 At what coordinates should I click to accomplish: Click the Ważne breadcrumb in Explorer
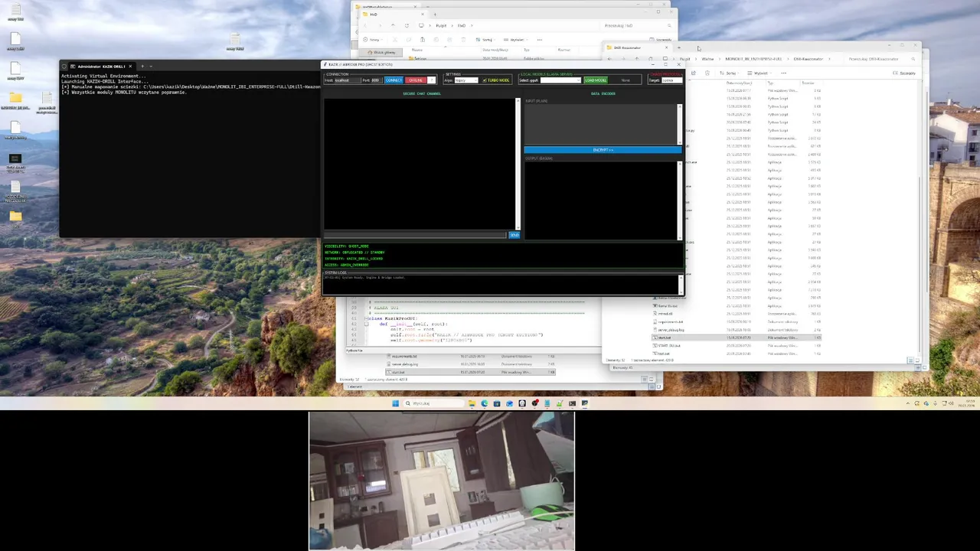coord(707,59)
